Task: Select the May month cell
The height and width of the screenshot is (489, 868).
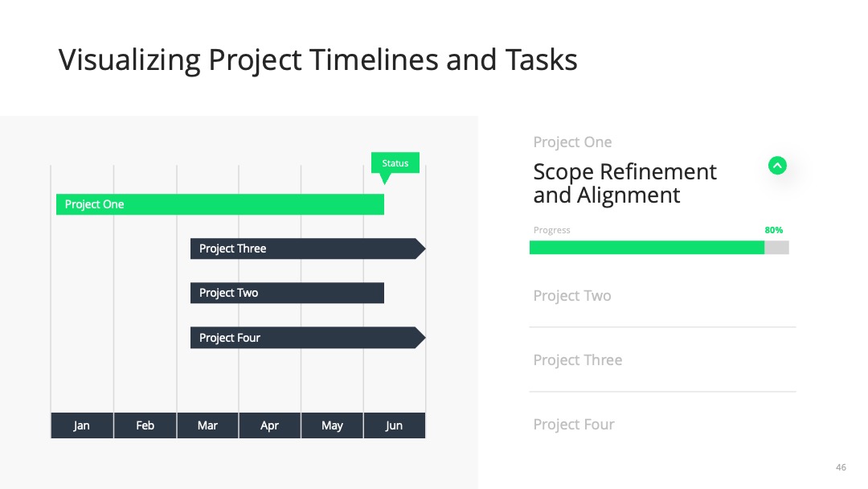Action: 332,425
